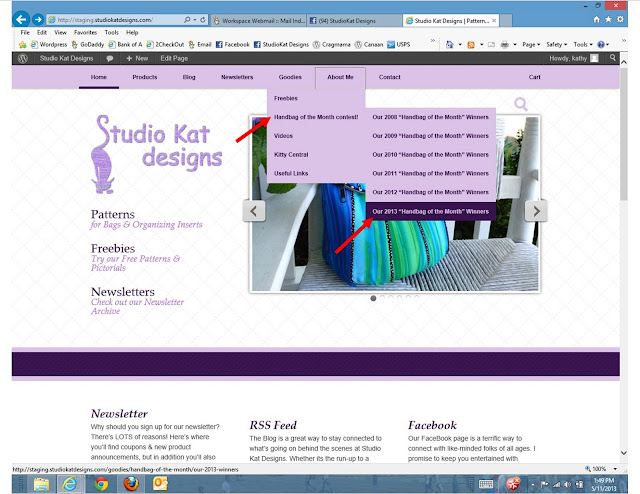Launch Firefox from the taskbar

pyautogui.click(x=131, y=484)
